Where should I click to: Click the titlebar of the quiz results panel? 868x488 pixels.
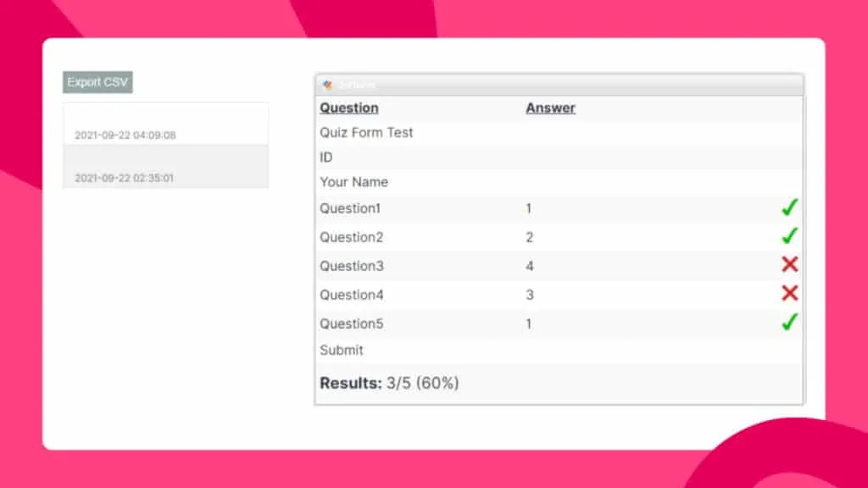(x=559, y=83)
